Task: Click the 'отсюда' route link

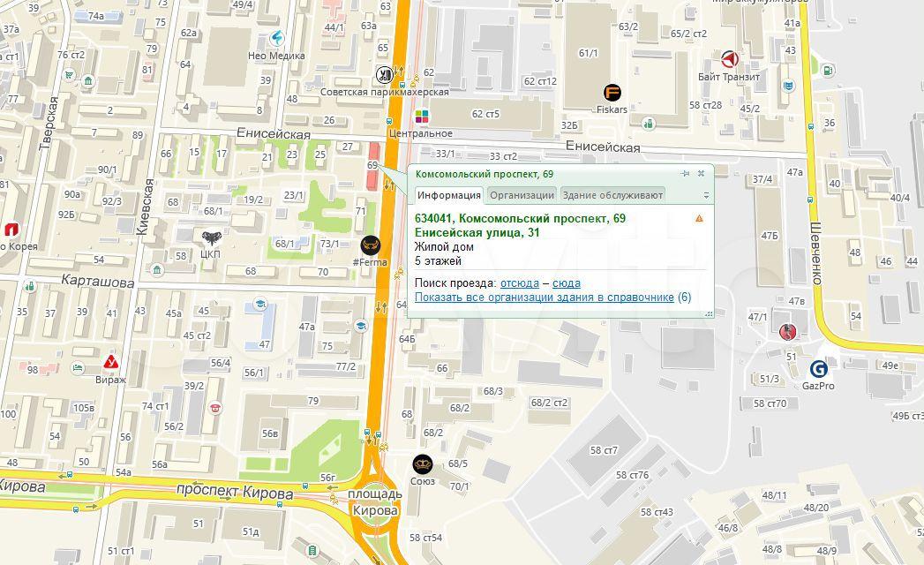Action: [x=519, y=283]
